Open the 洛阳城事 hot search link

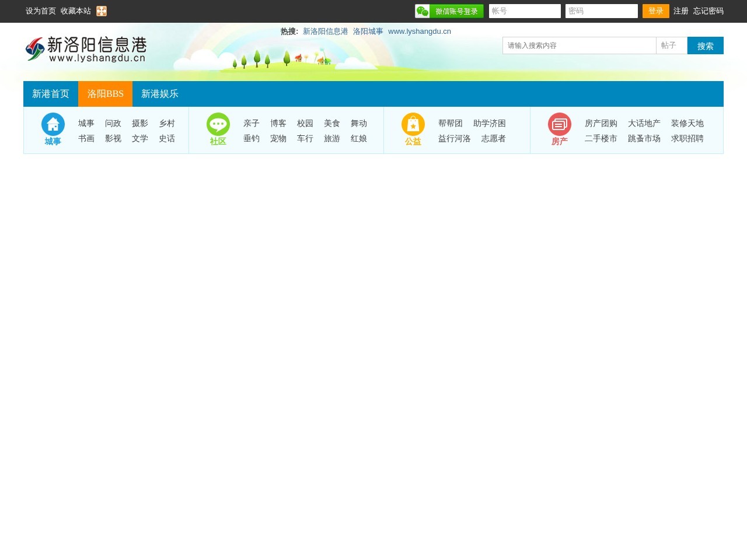point(369,31)
